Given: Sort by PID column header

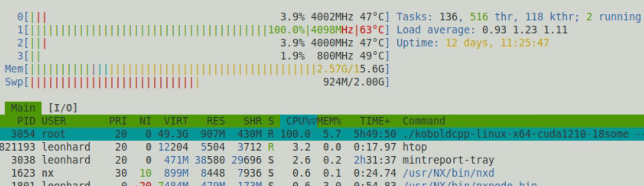Looking at the screenshot, I should tap(26, 121).
